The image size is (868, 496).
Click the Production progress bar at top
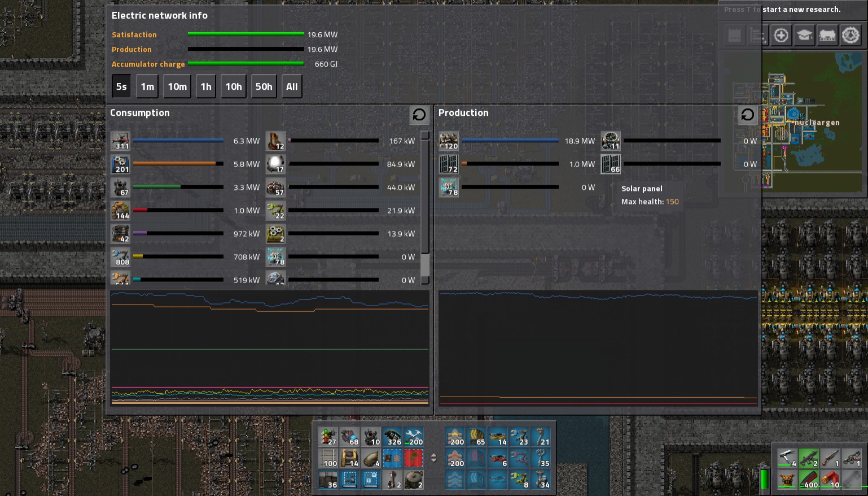pos(246,49)
